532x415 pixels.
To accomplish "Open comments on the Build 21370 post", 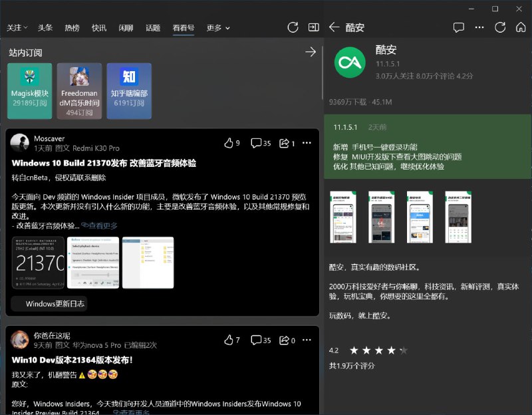I will click(x=257, y=143).
